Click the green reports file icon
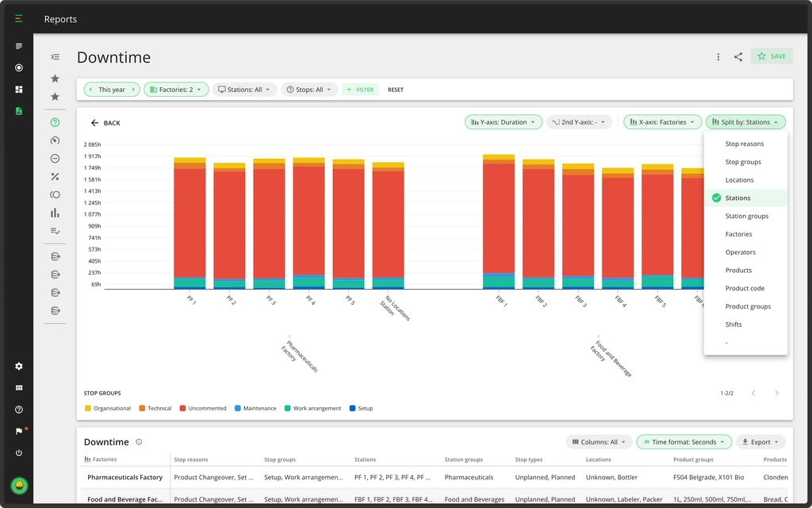The height and width of the screenshot is (508, 812). 19,111
